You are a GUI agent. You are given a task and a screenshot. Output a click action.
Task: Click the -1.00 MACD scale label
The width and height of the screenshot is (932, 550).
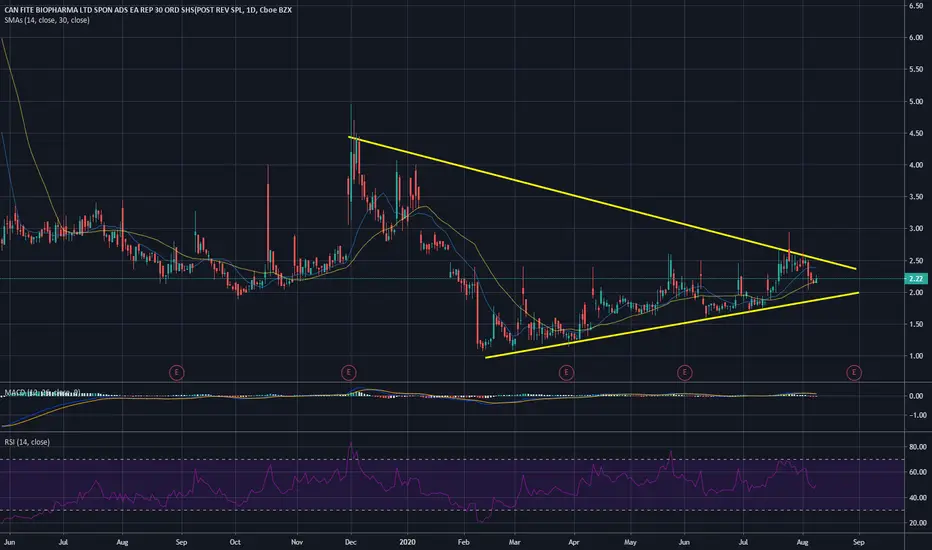[x=916, y=415]
